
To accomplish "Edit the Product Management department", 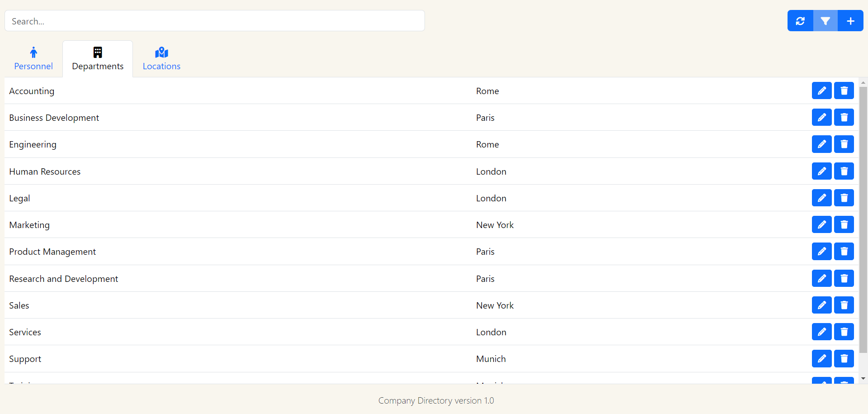I will coord(821,251).
